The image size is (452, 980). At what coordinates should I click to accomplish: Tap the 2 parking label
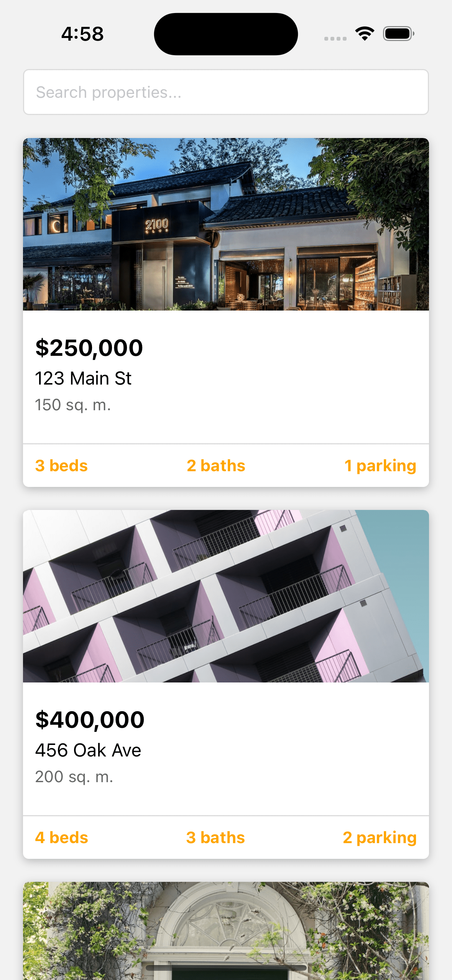coord(380,838)
